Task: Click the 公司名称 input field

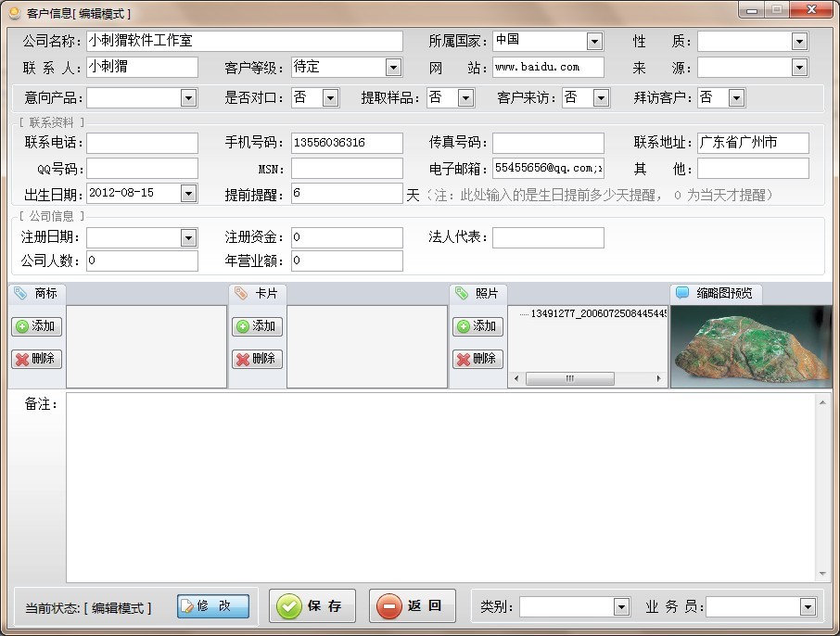Action: (x=244, y=41)
